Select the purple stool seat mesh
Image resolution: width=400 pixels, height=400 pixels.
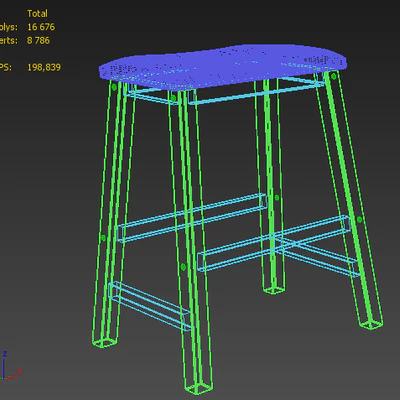[223, 66]
